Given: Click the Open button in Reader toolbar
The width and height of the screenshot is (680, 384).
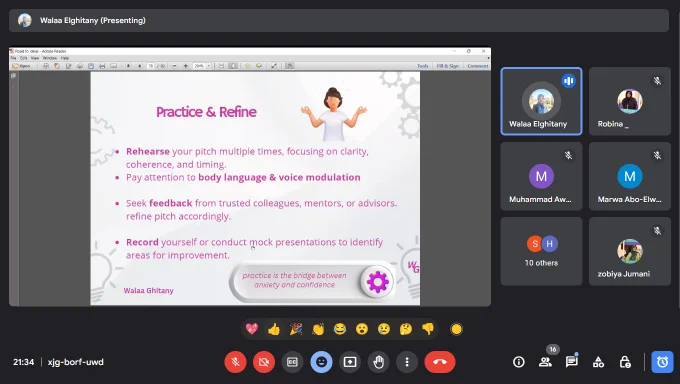Looking at the screenshot, I should pyautogui.click(x=21, y=66).
